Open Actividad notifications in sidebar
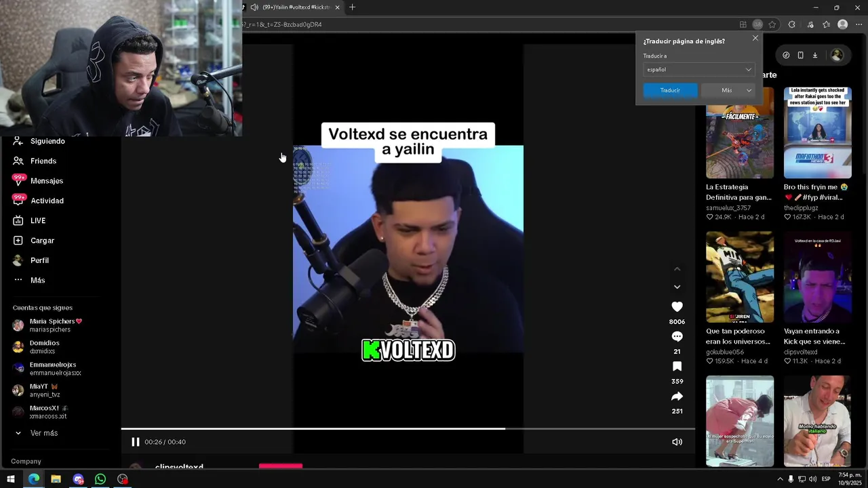 (x=38, y=201)
